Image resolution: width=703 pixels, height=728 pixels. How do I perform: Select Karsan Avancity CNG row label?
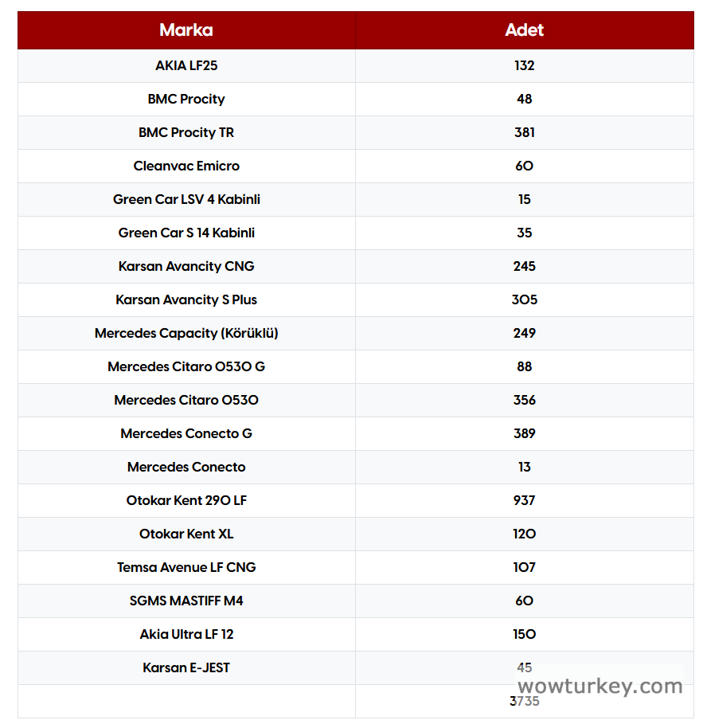coord(186,266)
